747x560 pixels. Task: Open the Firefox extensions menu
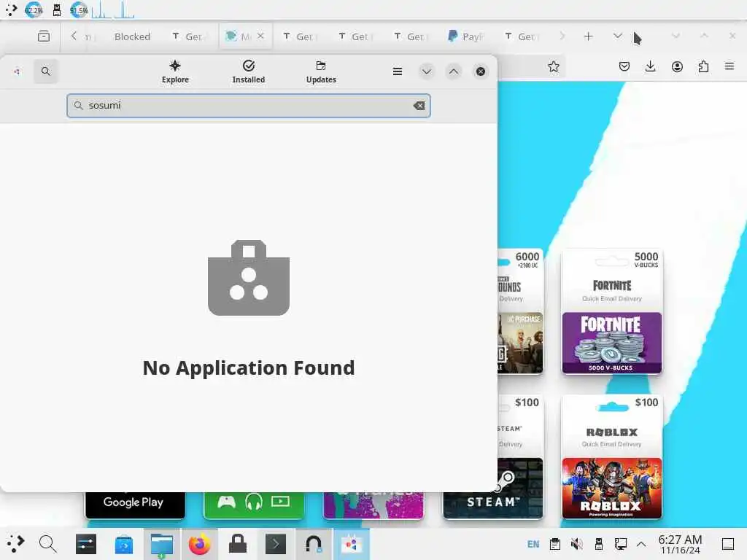703,66
